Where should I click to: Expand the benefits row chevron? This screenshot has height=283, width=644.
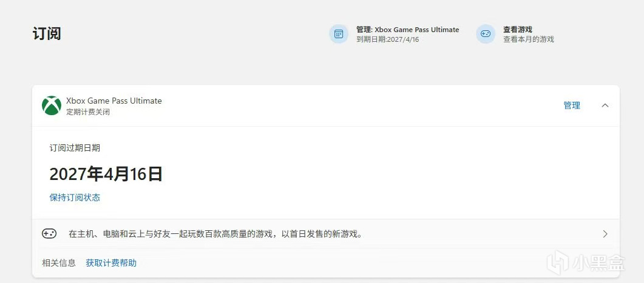pos(605,234)
